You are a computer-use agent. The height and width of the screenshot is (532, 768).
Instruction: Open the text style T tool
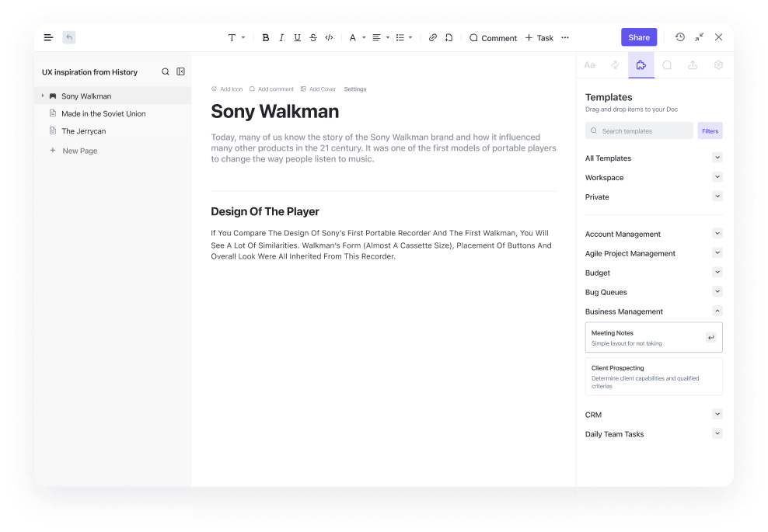click(x=232, y=38)
